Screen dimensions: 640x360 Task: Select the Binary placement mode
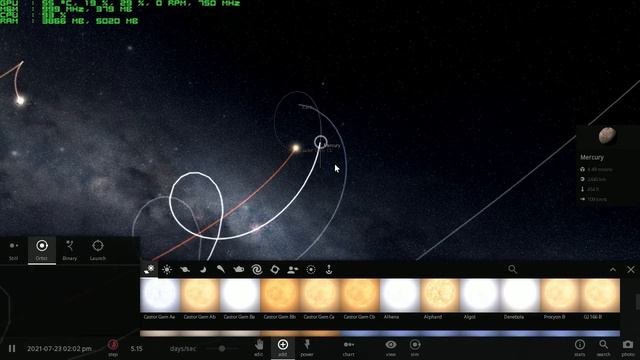click(70, 250)
